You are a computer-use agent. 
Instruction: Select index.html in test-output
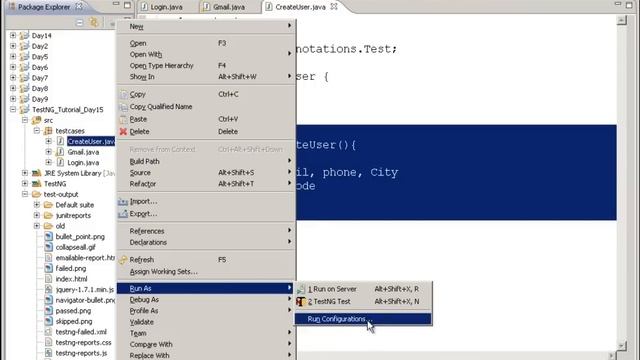click(71, 279)
